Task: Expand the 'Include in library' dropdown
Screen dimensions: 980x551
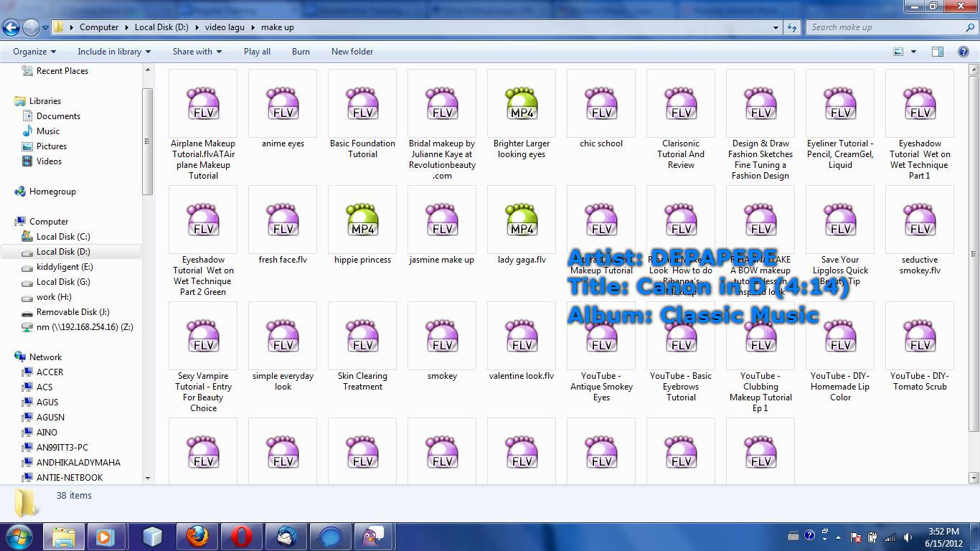Action: pyautogui.click(x=114, y=52)
